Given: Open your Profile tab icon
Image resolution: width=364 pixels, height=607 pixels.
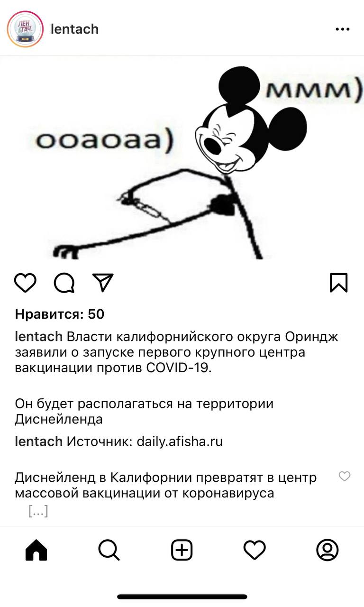Looking at the screenshot, I should pyautogui.click(x=327, y=550).
